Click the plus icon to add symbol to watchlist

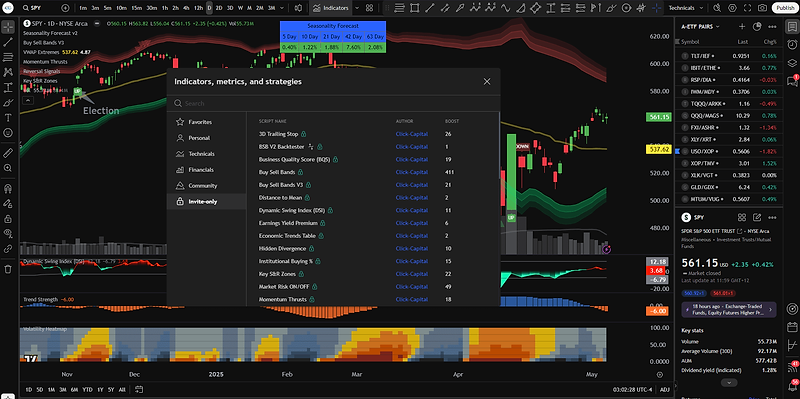(x=742, y=27)
